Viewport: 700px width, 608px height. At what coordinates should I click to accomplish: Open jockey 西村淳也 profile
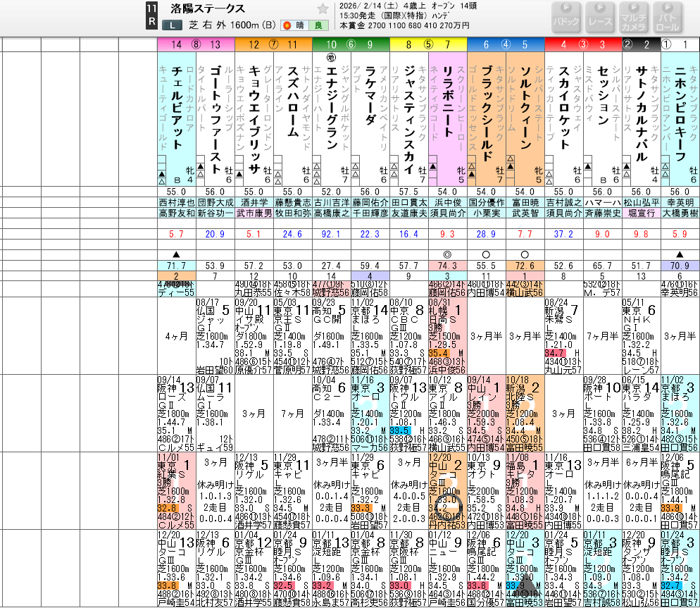[x=177, y=202]
